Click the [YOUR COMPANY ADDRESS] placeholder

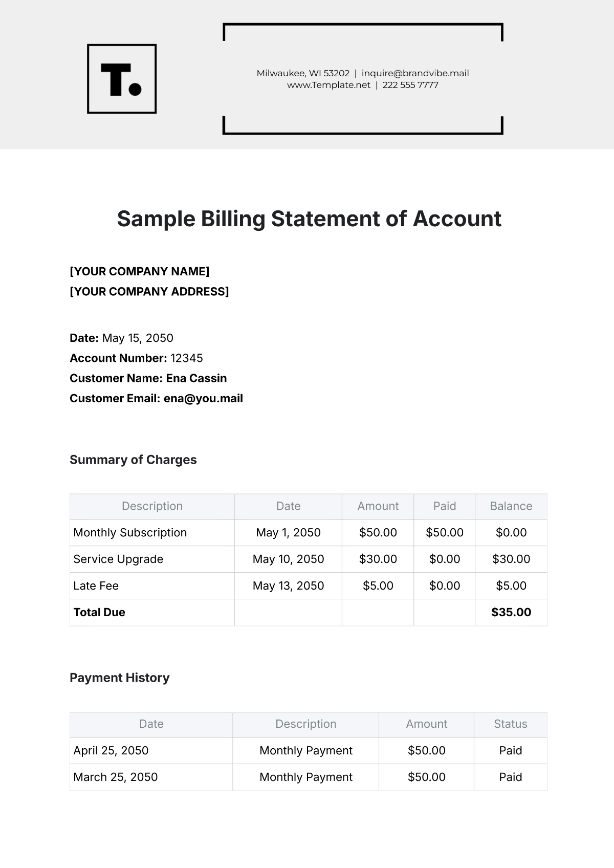[149, 292]
